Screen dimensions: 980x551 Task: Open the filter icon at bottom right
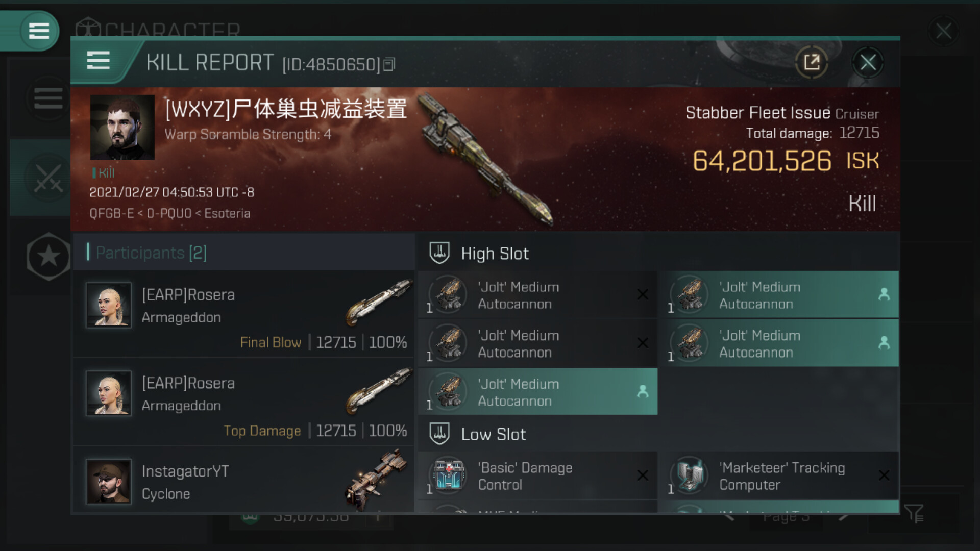914,513
